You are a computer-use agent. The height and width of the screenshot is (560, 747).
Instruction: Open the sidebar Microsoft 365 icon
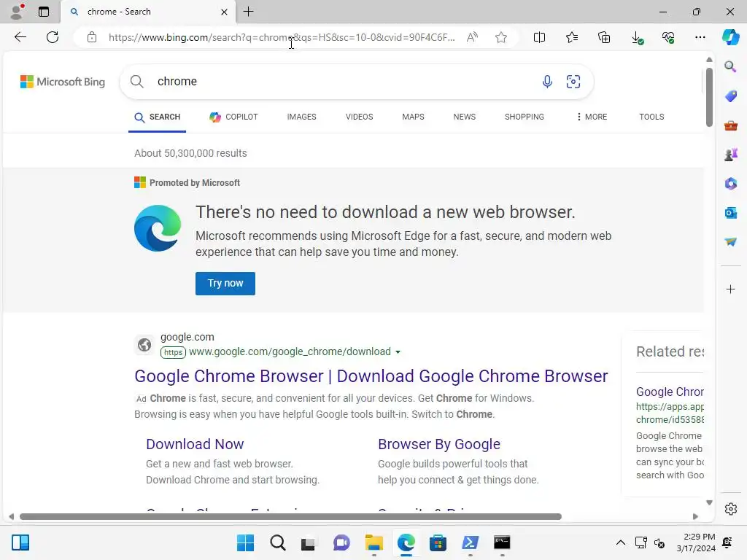coord(730,184)
